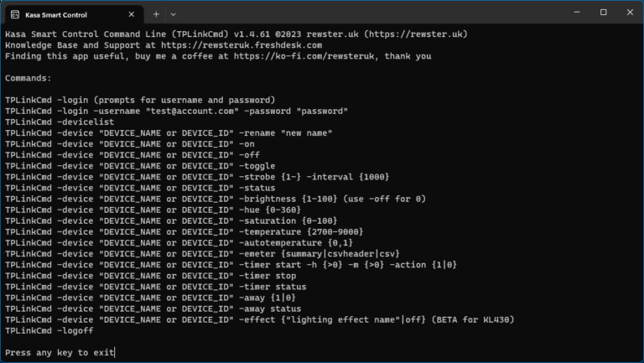Viewport: 644px width, 363px height.
Task: Open the ko-fi.com/rewsteruk coffee link
Action: [304, 56]
